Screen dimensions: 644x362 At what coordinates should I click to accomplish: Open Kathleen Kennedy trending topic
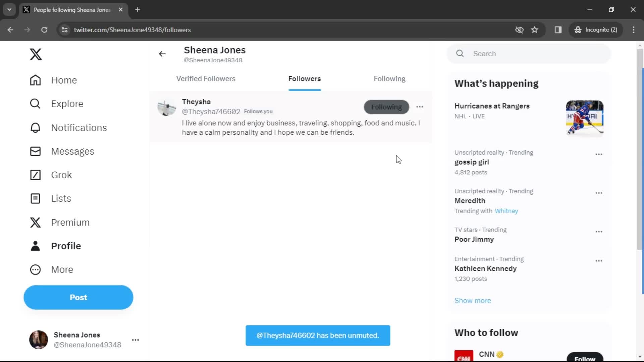click(x=485, y=268)
